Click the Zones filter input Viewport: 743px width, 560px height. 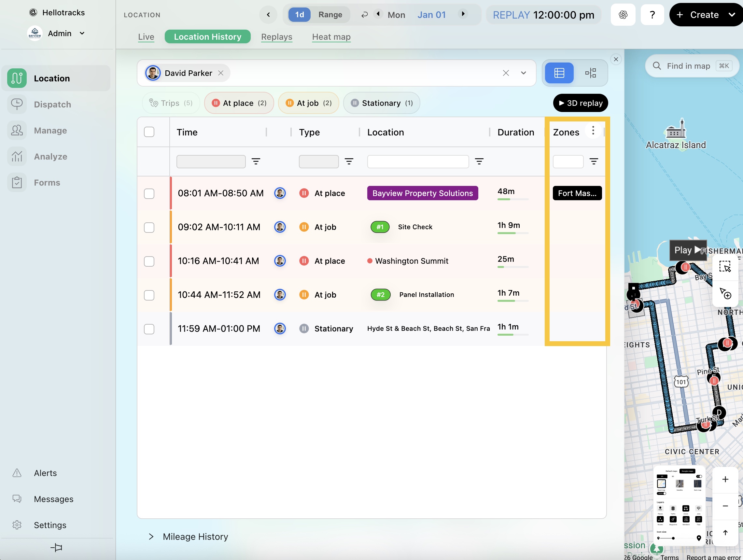(x=568, y=161)
